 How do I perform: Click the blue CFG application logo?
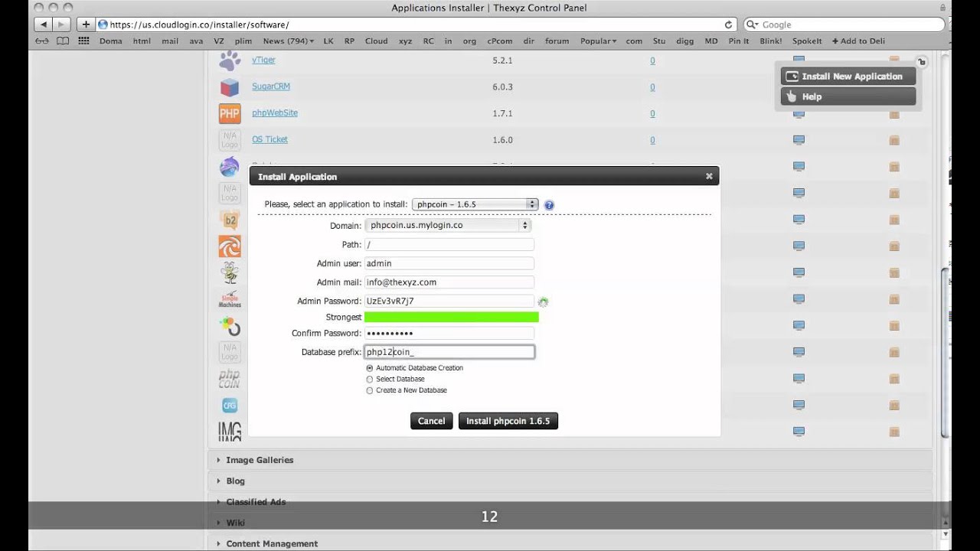tap(230, 406)
